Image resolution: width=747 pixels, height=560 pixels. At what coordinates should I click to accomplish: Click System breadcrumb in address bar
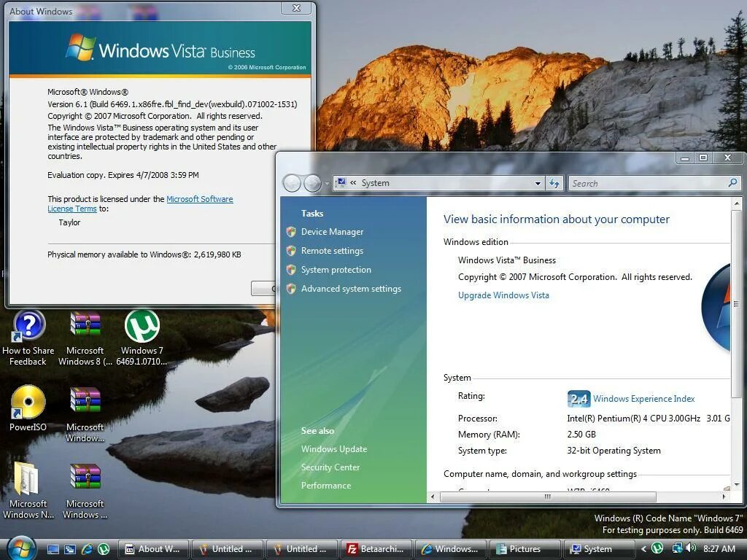point(376,183)
